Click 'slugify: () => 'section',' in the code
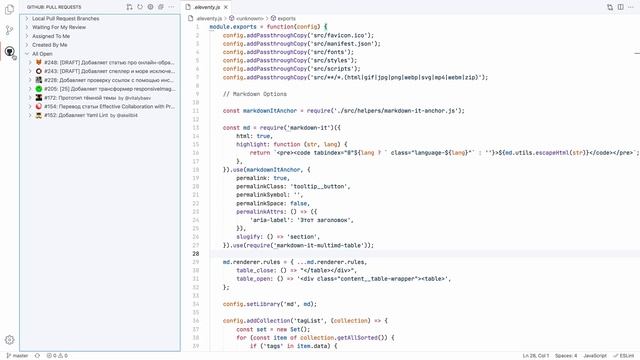 tap(278, 237)
